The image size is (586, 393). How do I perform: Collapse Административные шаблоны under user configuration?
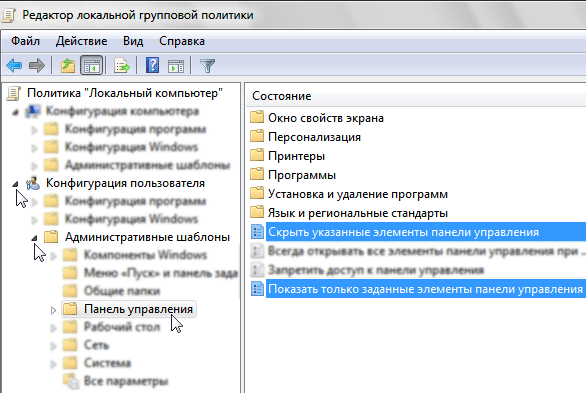pos(34,238)
